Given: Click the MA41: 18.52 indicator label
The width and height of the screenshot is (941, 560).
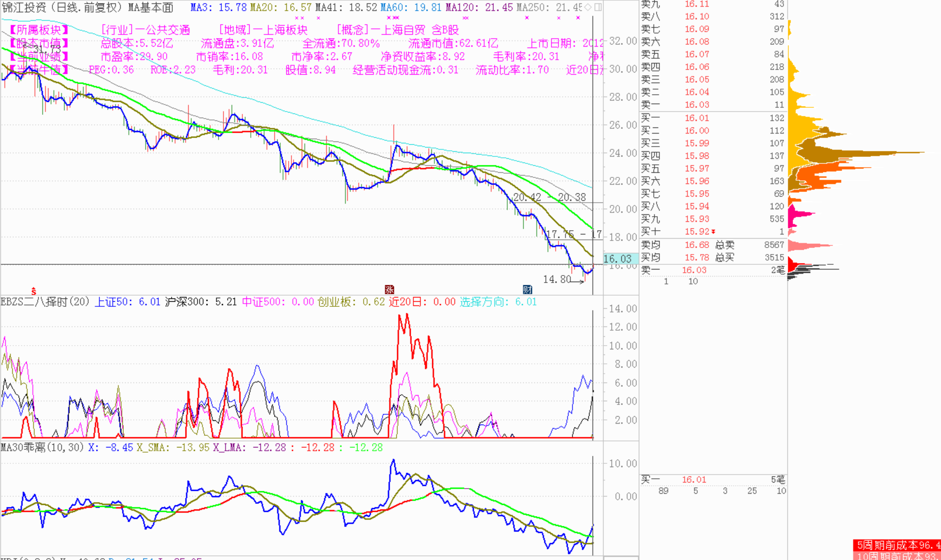Looking at the screenshot, I should 346,7.
